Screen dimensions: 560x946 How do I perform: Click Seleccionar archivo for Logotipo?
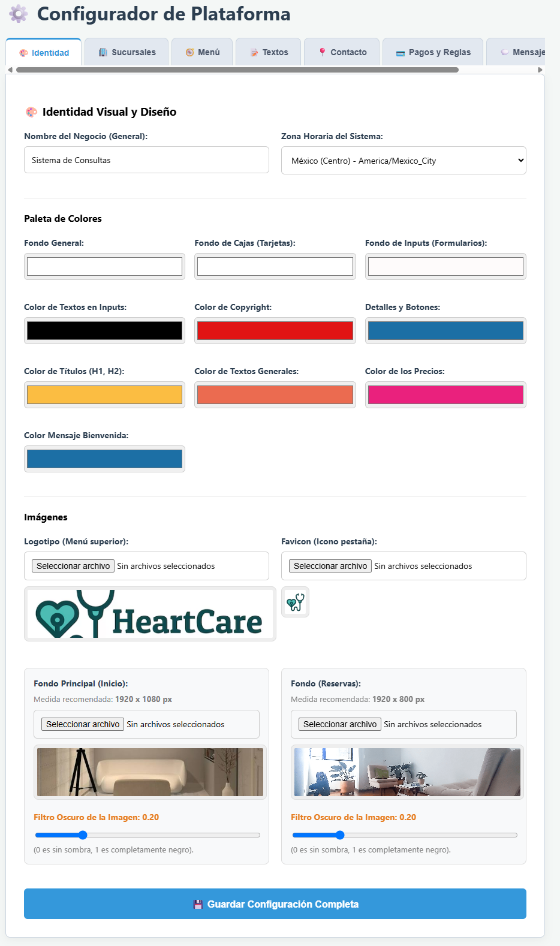73,566
